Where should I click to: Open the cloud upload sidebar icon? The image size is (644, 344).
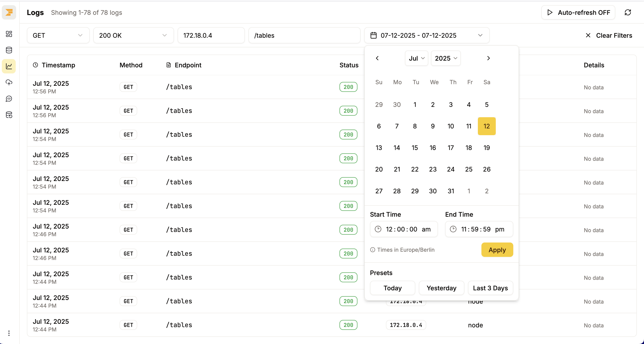point(9,82)
